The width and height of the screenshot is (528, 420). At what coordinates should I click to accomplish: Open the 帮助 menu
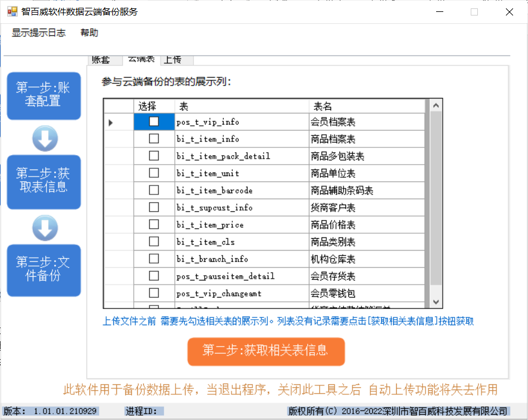[89, 33]
